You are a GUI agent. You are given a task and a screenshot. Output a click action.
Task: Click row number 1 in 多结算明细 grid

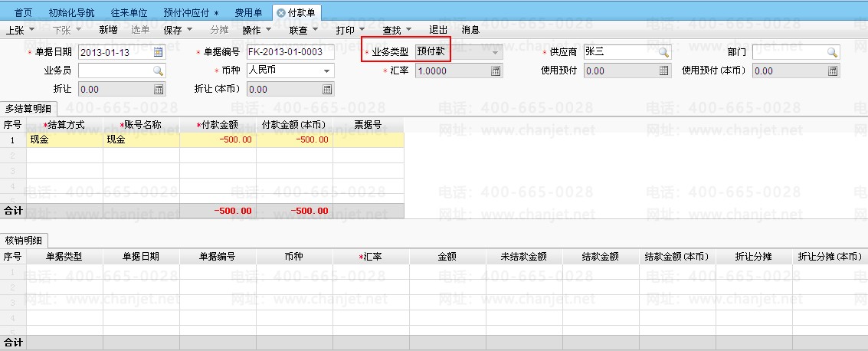pos(13,140)
